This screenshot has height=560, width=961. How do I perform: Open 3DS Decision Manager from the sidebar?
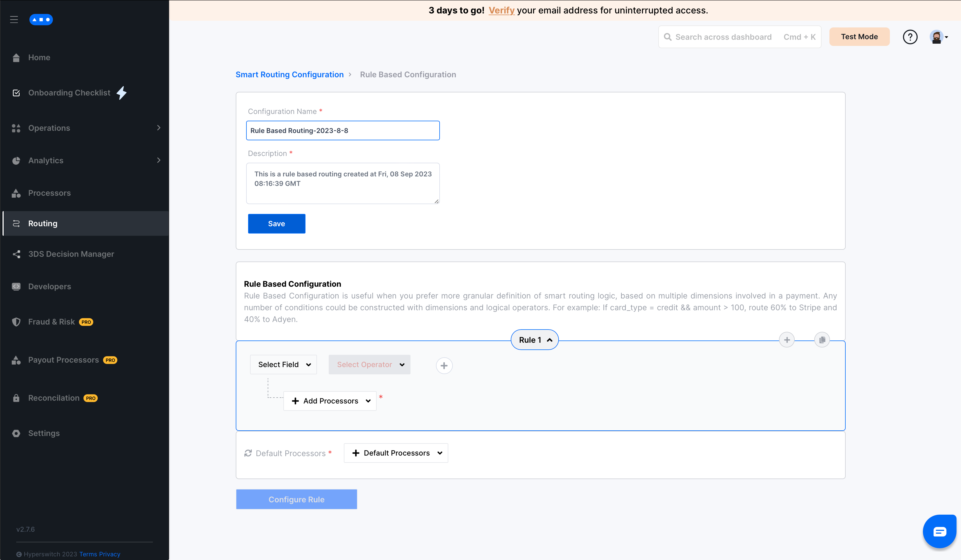71,254
